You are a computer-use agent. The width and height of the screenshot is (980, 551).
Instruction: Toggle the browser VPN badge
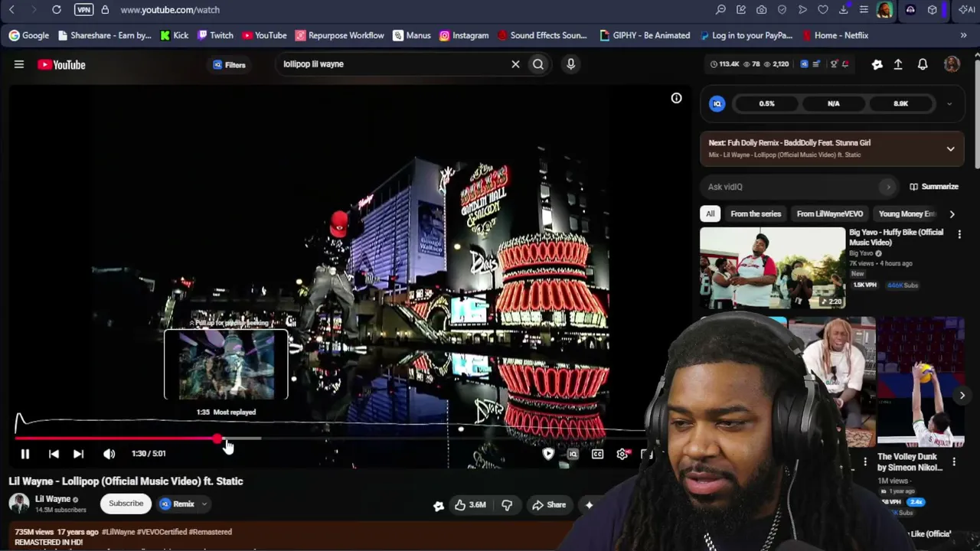pos(83,10)
